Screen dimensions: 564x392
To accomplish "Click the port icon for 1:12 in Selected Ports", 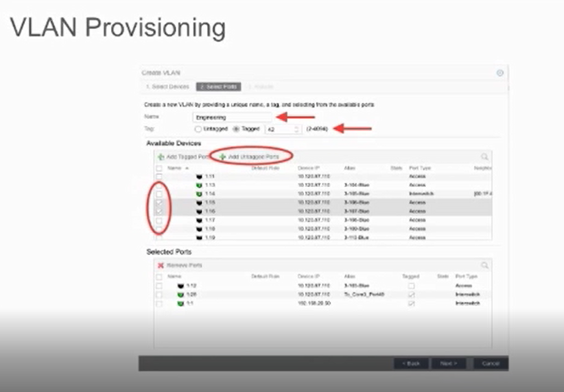I will click(180, 286).
